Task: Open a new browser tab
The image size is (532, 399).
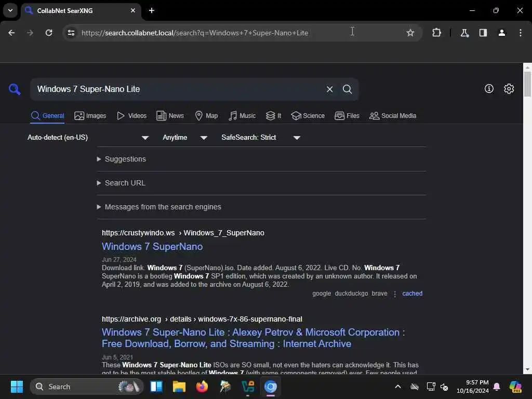Action: [x=152, y=10]
